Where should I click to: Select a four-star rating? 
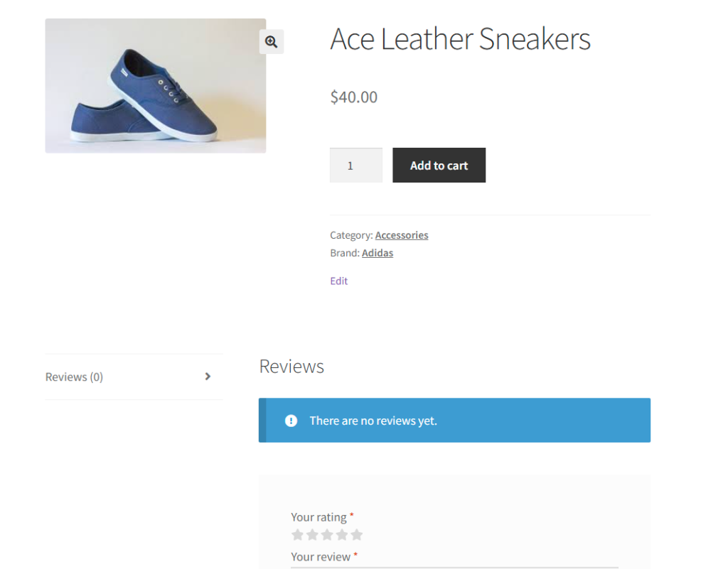(x=342, y=535)
